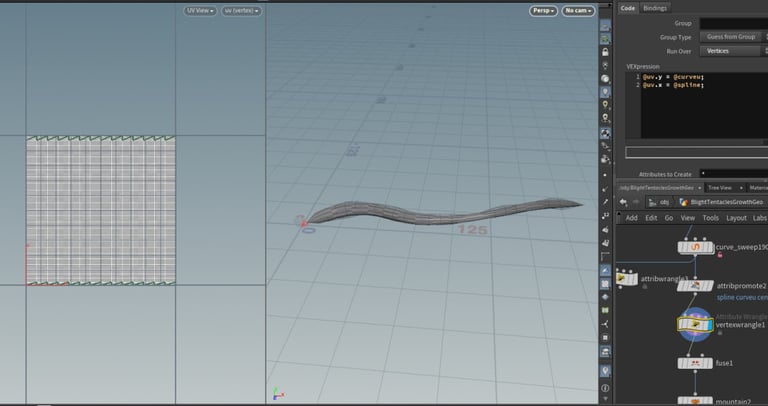Click inside the VEXpression code editor

pyautogui.click(x=704, y=105)
